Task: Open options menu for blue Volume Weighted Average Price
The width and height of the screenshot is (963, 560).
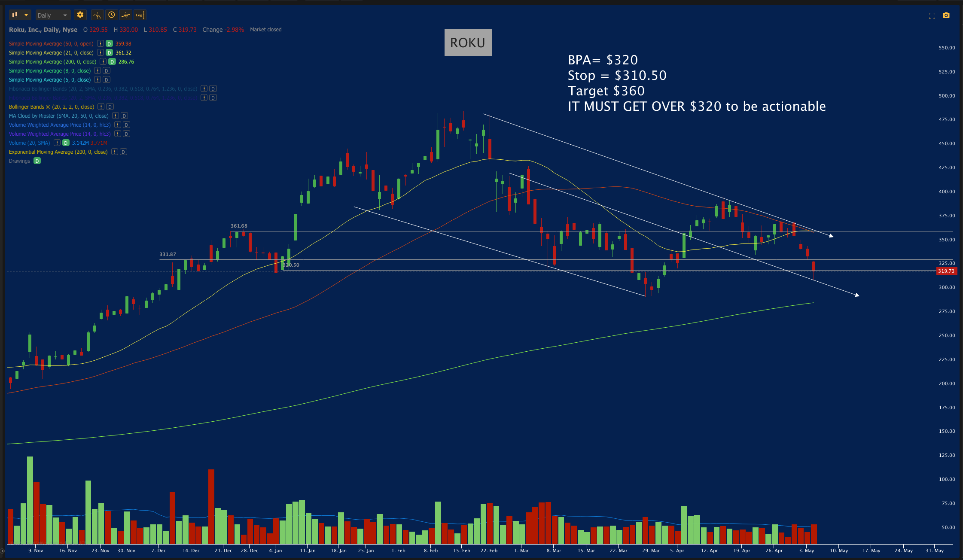Action: point(118,125)
